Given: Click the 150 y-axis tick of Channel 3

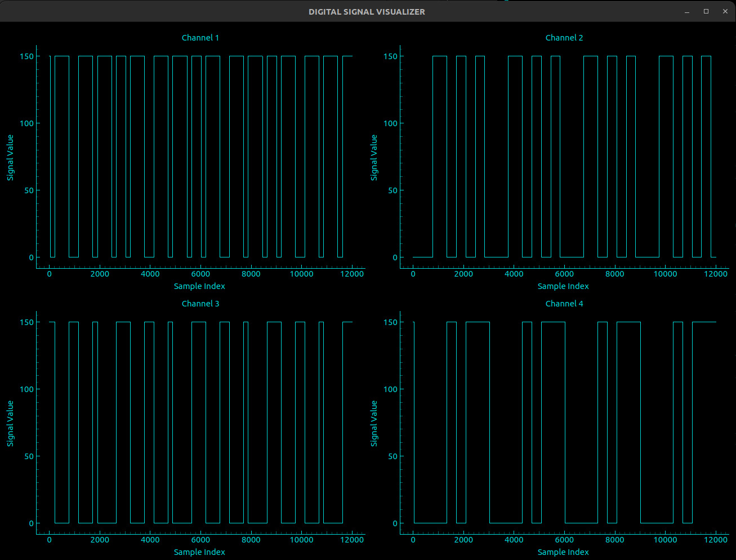Looking at the screenshot, I should click(x=26, y=322).
